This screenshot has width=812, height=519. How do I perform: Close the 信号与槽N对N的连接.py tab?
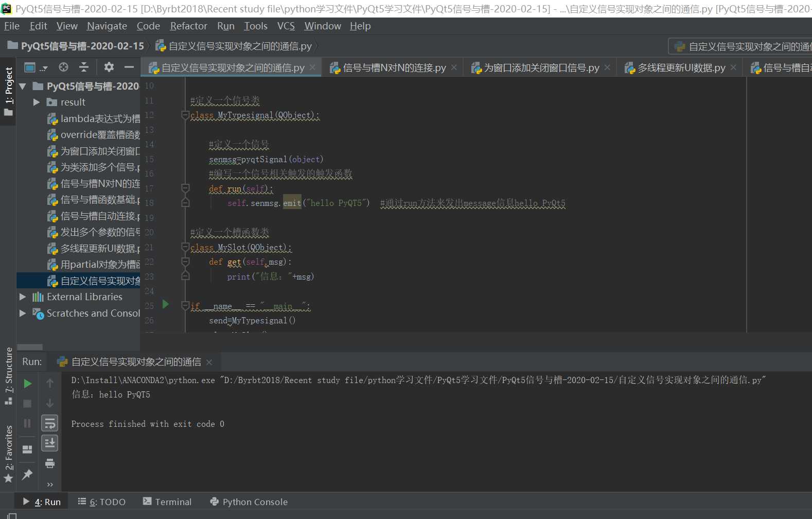coord(454,67)
